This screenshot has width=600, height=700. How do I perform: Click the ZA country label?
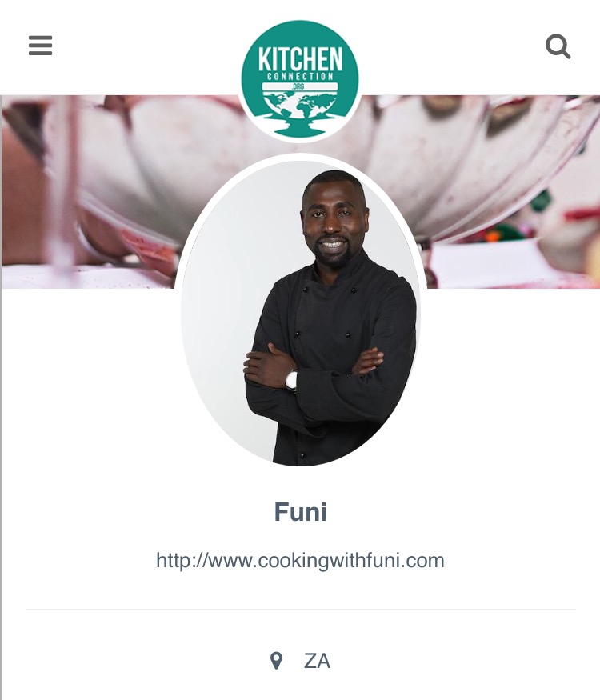317,661
